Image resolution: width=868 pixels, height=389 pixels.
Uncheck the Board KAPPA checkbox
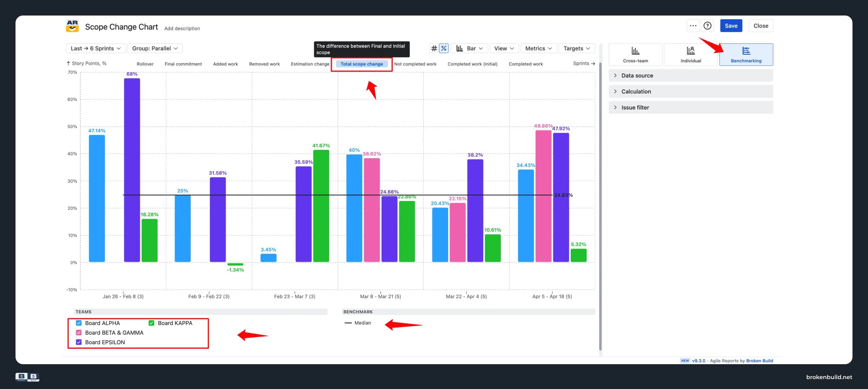pos(151,323)
